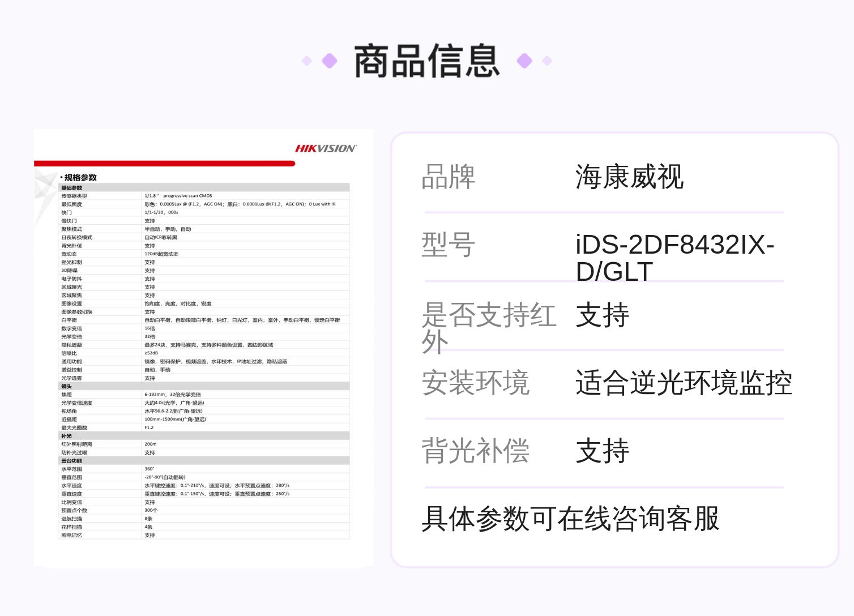Click the '隐私遮蔽' row label
The image size is (854, 616).
pyautogui.click(x=72, y=345)
